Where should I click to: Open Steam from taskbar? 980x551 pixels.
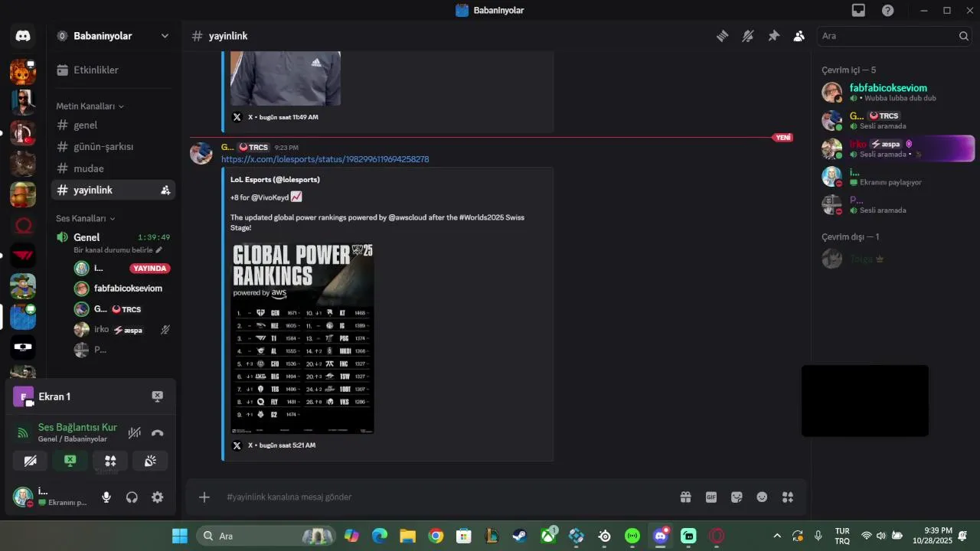point(519,536)
